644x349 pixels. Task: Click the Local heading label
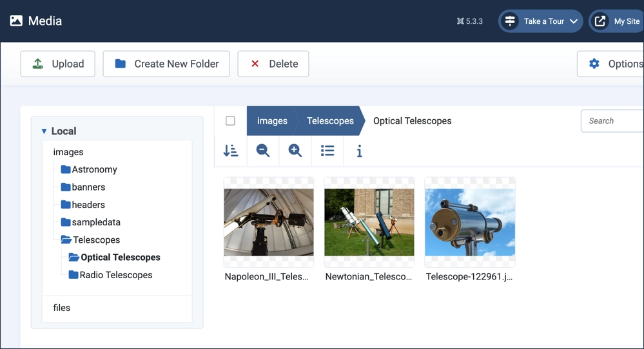click(64, 131)
